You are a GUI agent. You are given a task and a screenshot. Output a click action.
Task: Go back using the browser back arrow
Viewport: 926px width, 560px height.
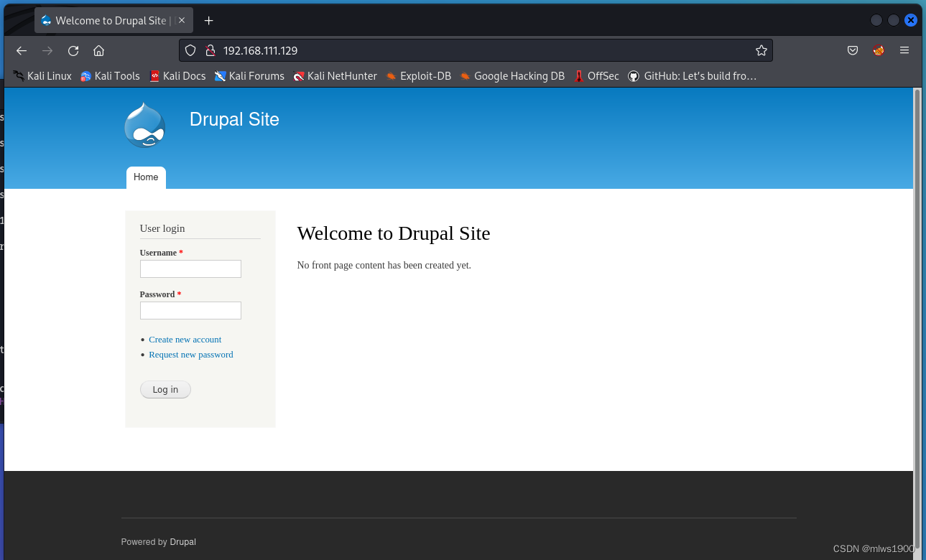(22, 51)
